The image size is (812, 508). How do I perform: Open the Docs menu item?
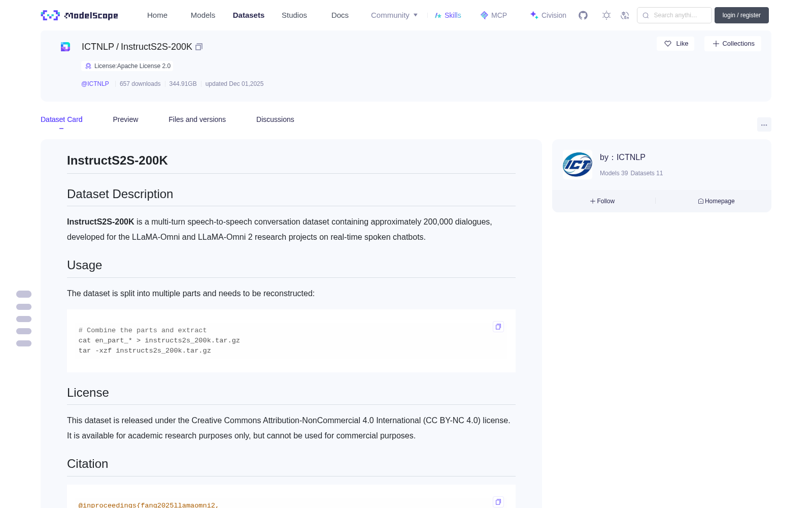point(340,15)
